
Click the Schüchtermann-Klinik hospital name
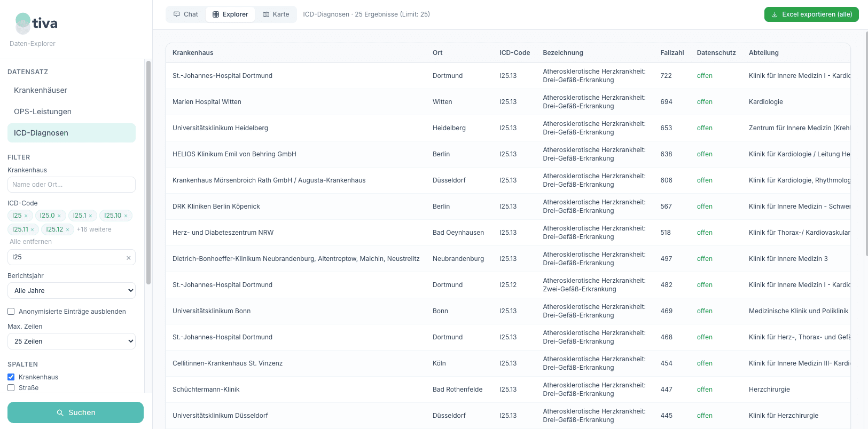[206, 390]
